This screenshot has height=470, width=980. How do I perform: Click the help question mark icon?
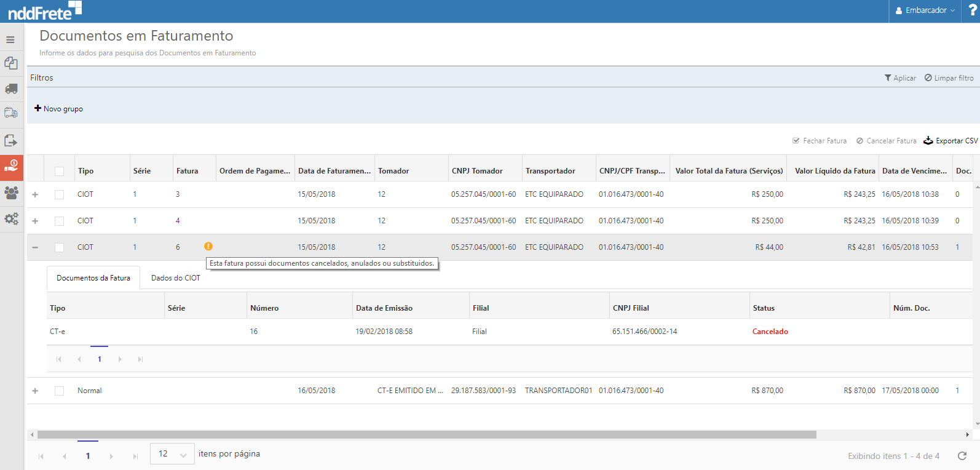(x=972, y=10)
